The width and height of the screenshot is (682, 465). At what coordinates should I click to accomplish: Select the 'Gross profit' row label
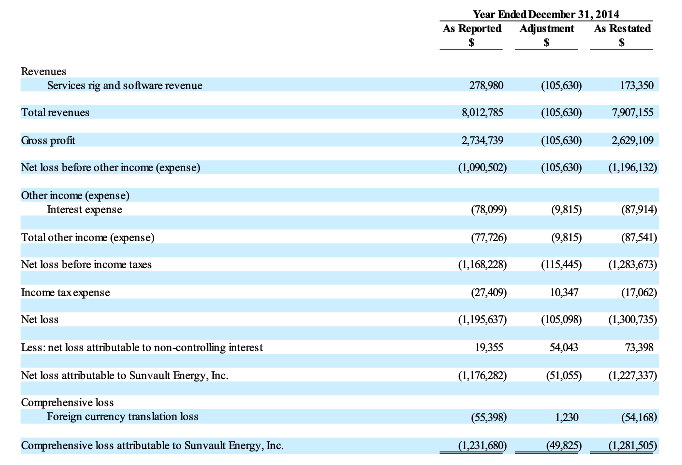(x=49, y=141)
